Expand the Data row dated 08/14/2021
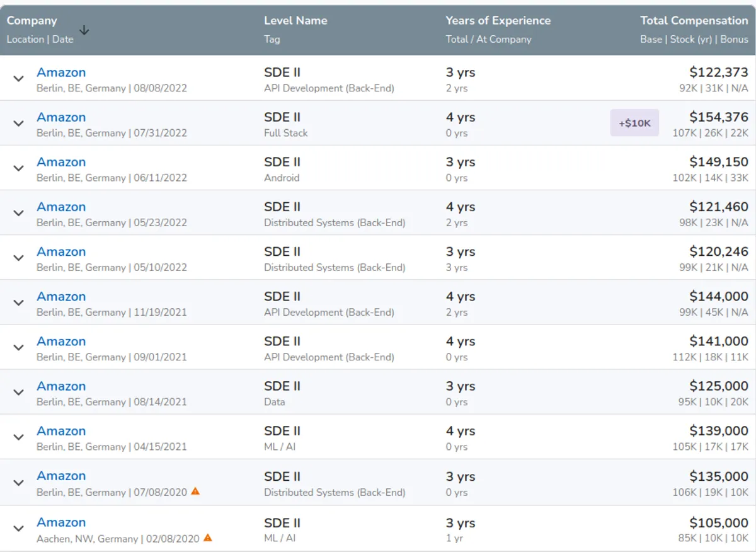Screen dimensions: 756x552 19,392
